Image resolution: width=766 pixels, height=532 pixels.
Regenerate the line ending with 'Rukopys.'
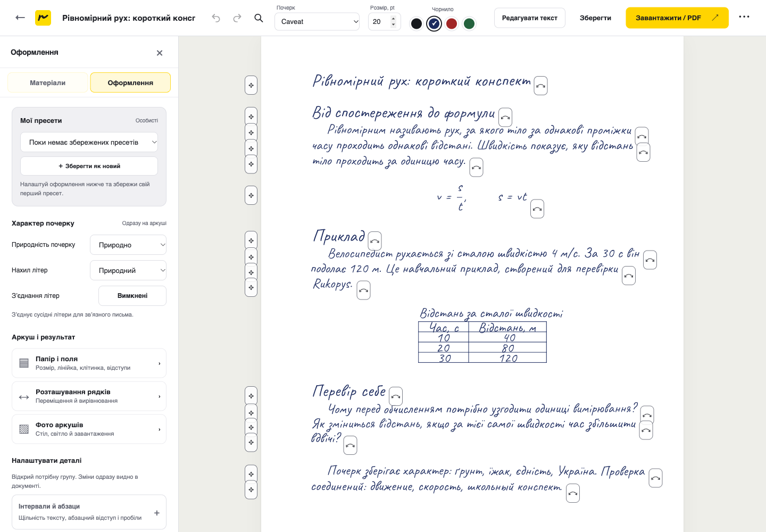coord(364,290)
